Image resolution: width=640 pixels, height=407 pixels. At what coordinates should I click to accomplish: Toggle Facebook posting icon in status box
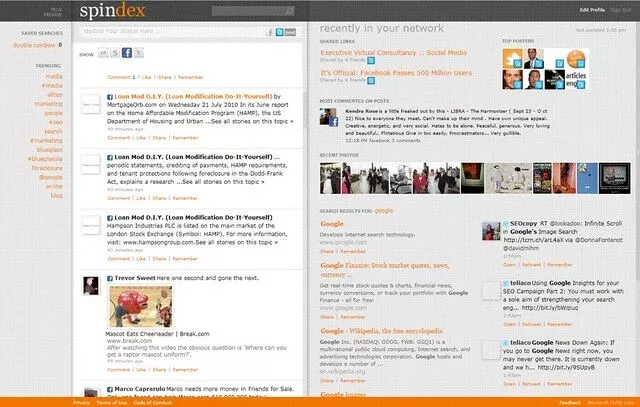(269, 32)
